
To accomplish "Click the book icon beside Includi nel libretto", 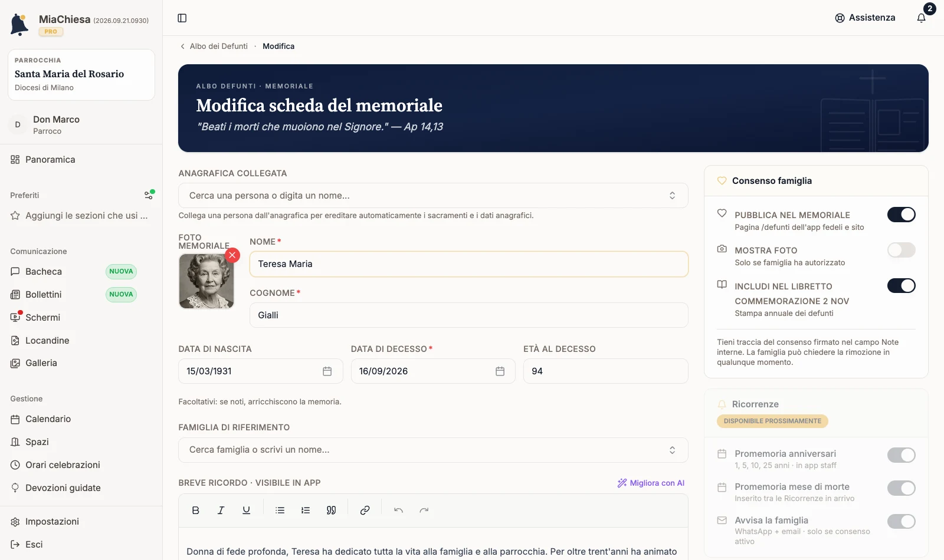I will tap(722, 285).
